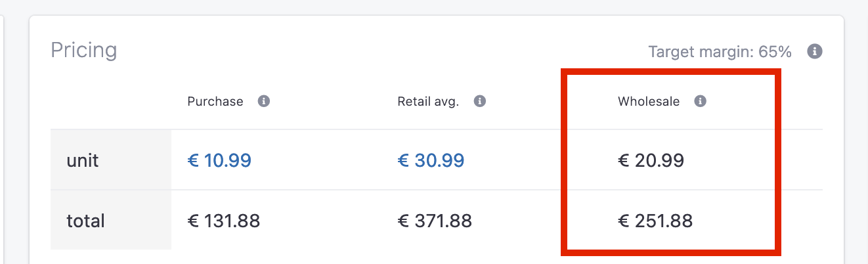Click the Purchase column header
Image resolution: width=868 pixels, height=264 pixels.
pyautogui.click(x=215, y=102)
